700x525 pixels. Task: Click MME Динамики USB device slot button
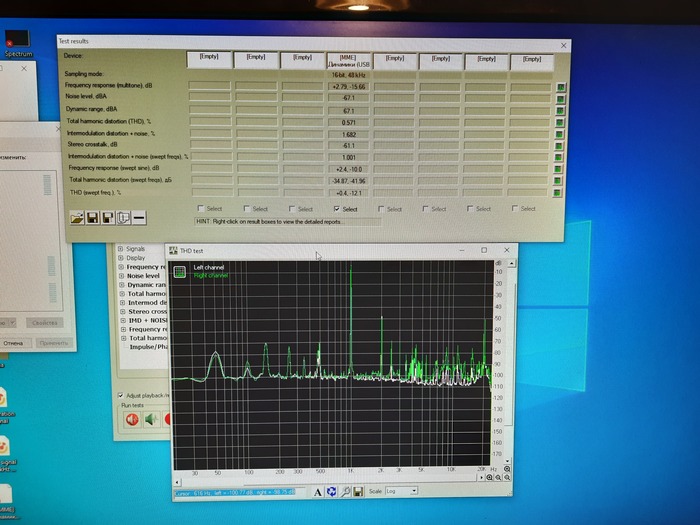click(349, 61)
